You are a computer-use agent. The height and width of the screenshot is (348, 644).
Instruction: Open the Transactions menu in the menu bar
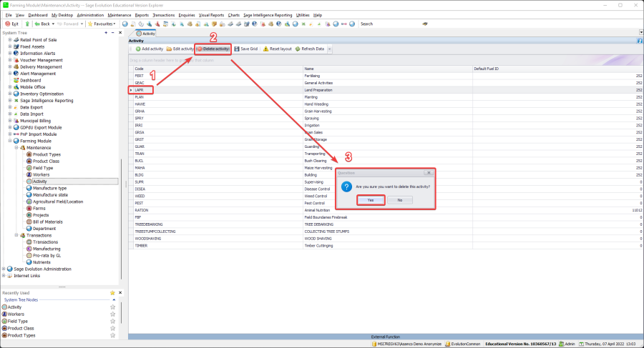[x=165, y=14]
